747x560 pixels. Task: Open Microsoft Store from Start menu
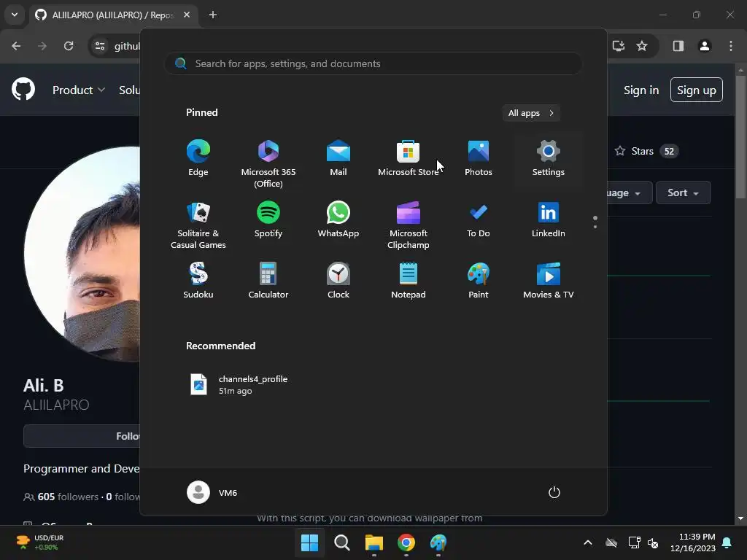[x=409, y=158]
